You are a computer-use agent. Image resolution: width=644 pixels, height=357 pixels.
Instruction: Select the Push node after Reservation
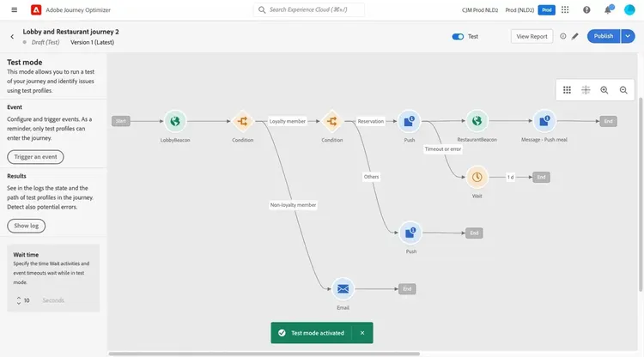[x=409, y=121]
